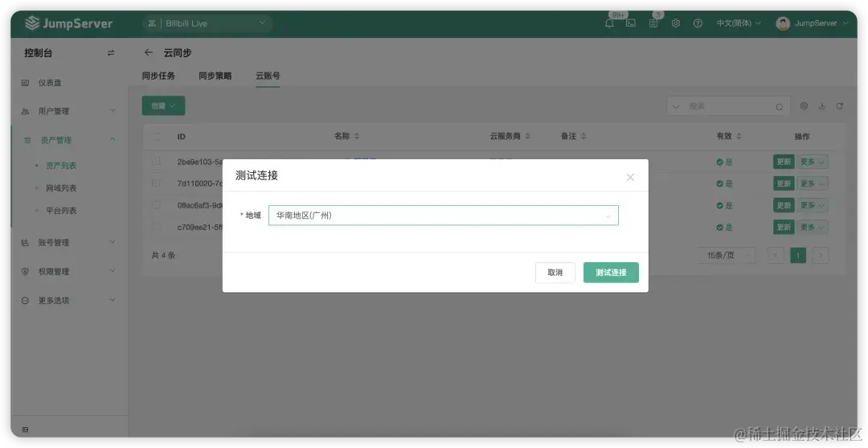868x448 pixels.
Task: Expand the 账号管理 menu
Action: pos(69,243)
